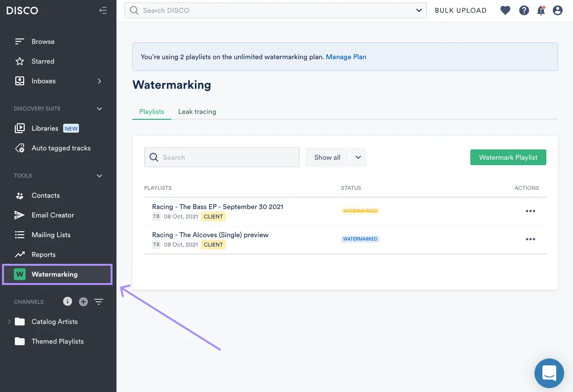Collapse the sidebar with the arrow icon
The width and height of the screenshot is (573, 392).
[103, 10]
